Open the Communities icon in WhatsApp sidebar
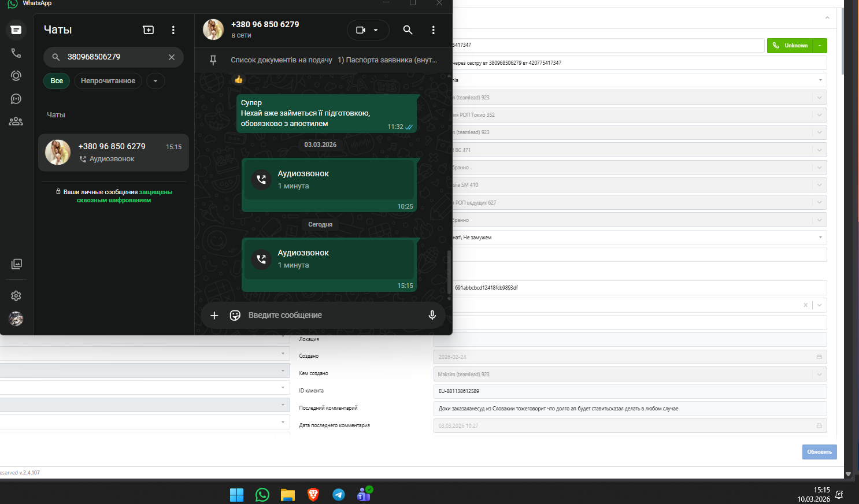Image resolution: width=859 pixels, height=504 pixels. 16,121
